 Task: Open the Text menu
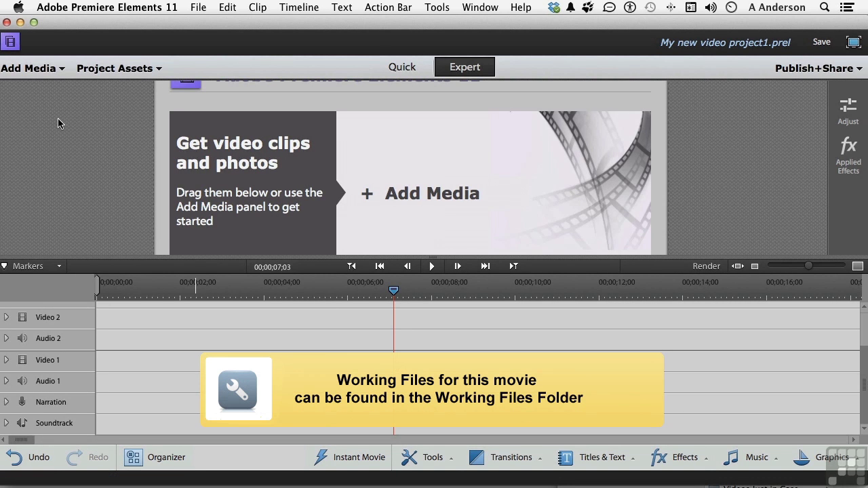point(342,7)
